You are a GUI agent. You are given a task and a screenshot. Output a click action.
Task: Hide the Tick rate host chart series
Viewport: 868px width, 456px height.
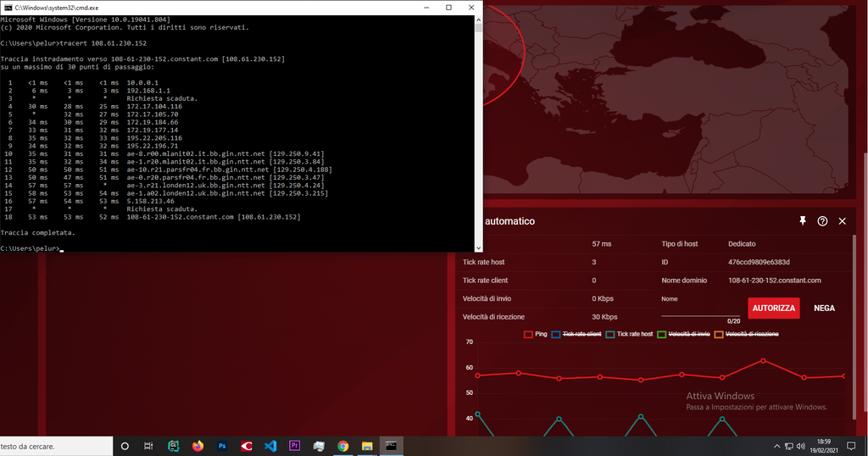(629, 335)
